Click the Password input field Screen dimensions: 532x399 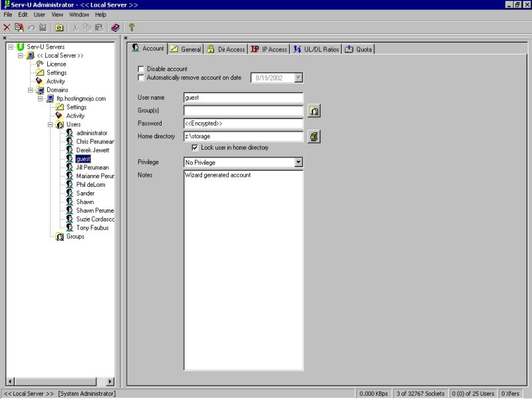point(243,124)
